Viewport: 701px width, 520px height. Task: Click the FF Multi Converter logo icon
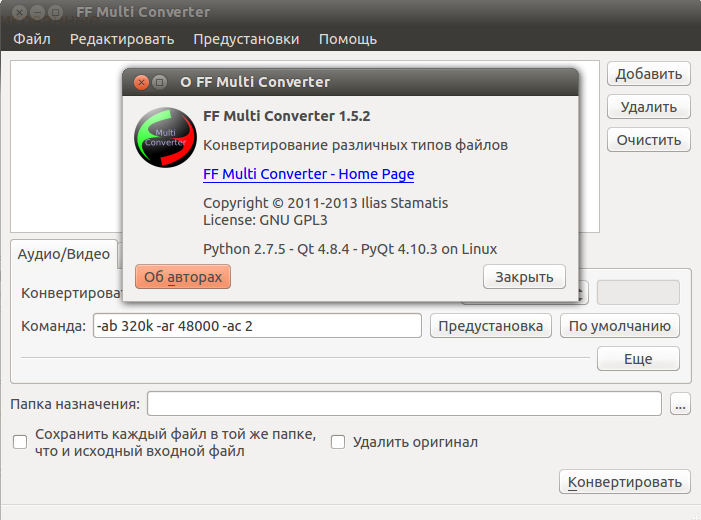pos(165,136)
